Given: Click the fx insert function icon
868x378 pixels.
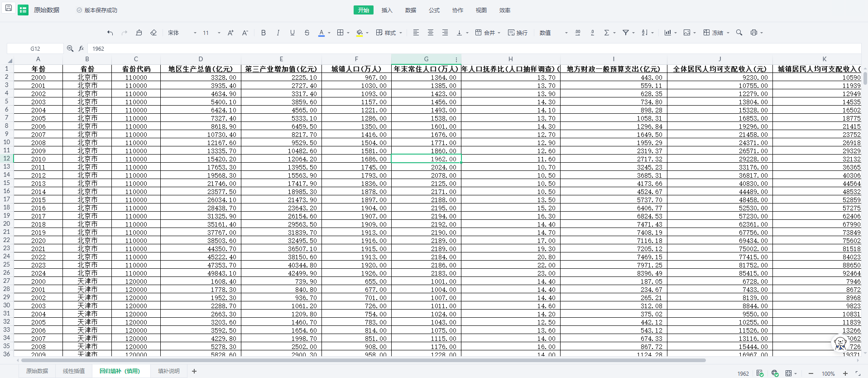Looking at the screenshot, I should click(82, 48).
